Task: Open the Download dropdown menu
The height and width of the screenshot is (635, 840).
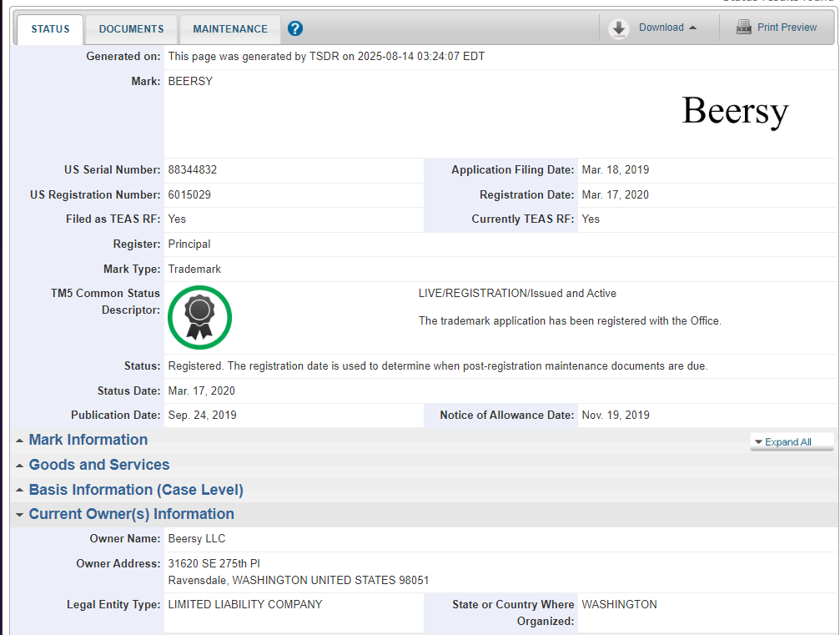Action: (667, 28)
